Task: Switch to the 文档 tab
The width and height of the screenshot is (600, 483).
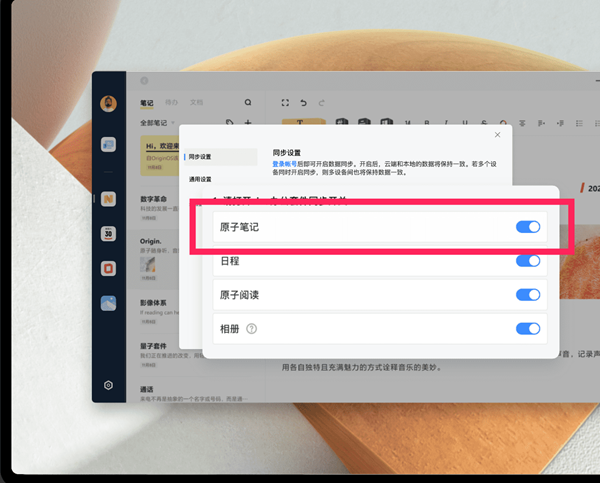Action: pos(196,102)
